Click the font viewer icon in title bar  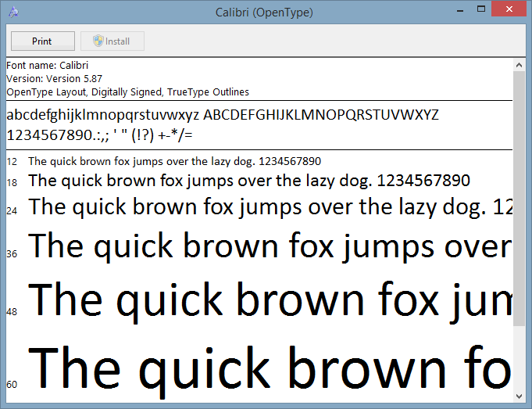14,13
